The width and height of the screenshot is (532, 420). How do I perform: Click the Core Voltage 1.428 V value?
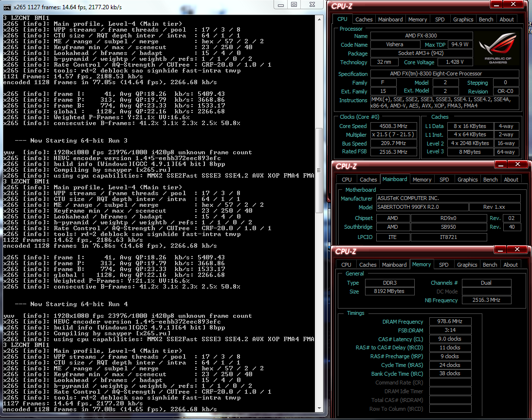pyautogui.click(x=455, y=62)
